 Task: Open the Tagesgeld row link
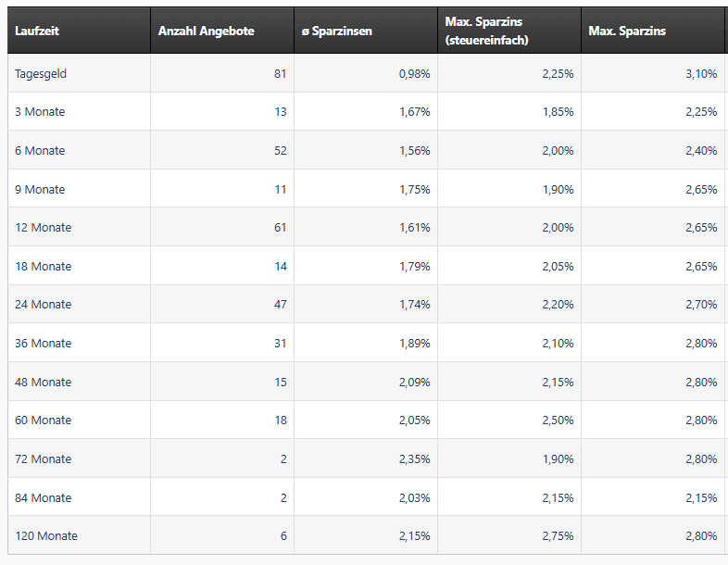(41, 74)
